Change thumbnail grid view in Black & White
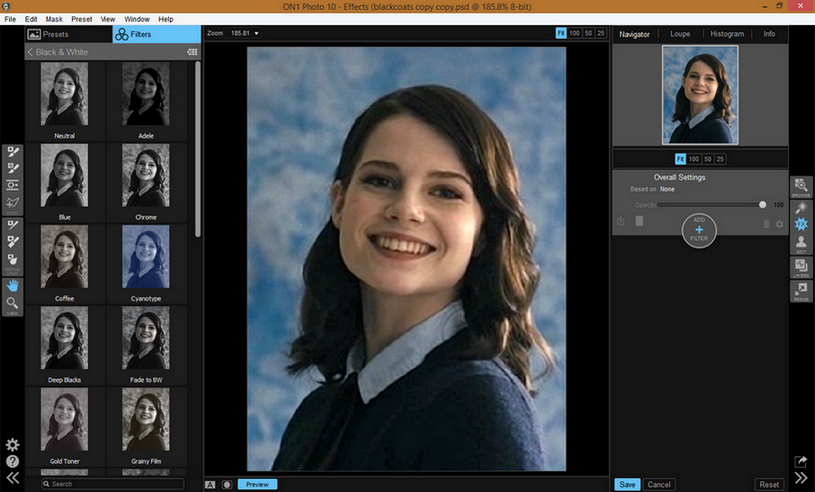 pyautogui.click(x=192, y=52)
